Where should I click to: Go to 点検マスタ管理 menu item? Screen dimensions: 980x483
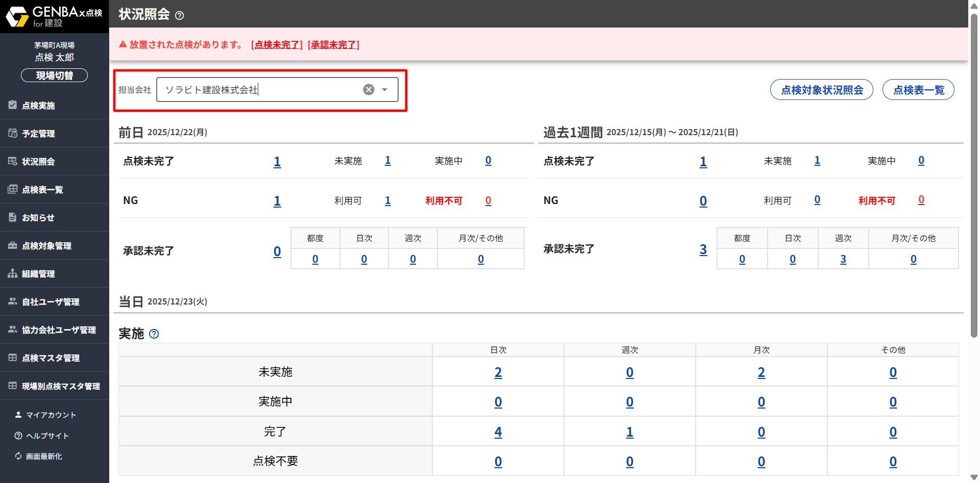(51, 358)
